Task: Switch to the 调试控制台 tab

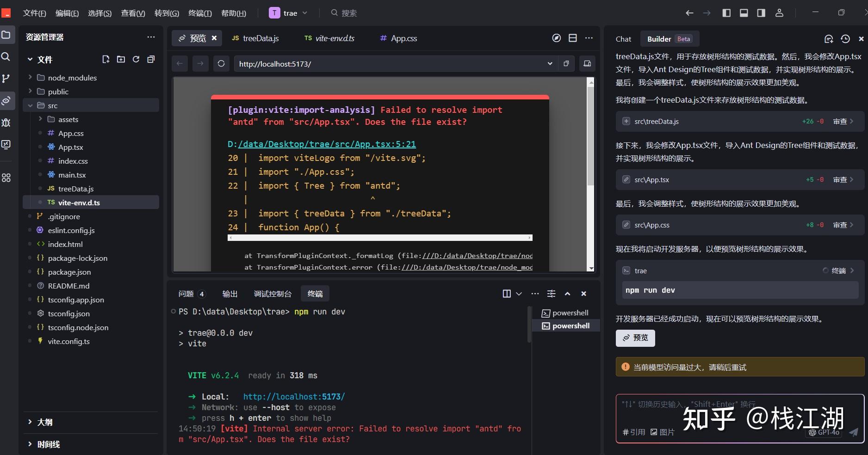Action: point(273,294)
